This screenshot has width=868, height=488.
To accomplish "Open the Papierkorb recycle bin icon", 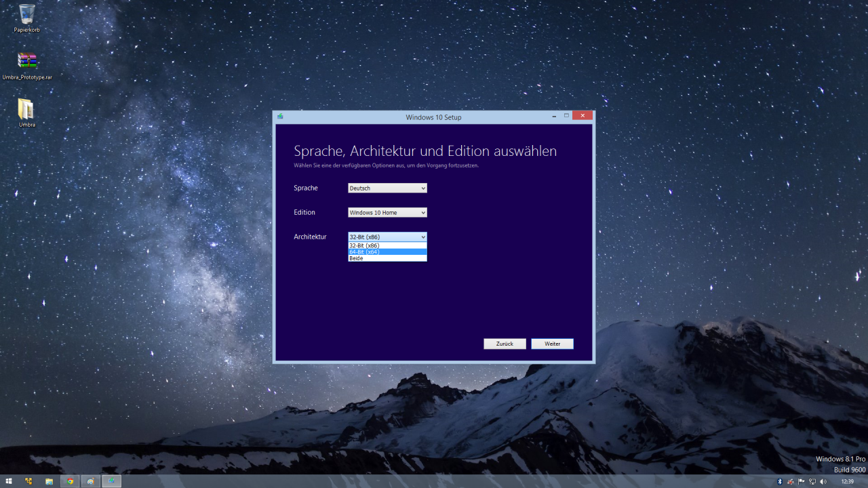I will point(27,18).
